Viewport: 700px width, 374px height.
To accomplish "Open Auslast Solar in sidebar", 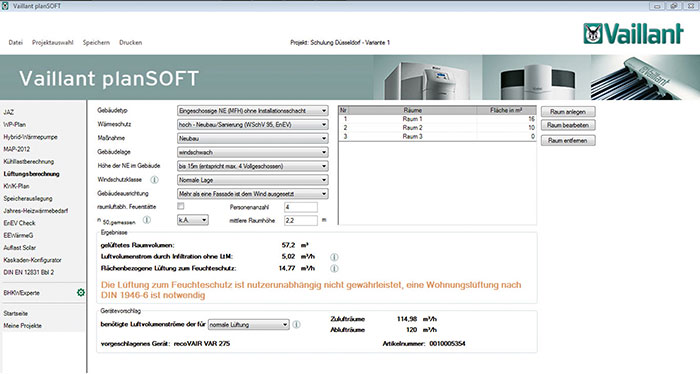I will tap(20, 247).
